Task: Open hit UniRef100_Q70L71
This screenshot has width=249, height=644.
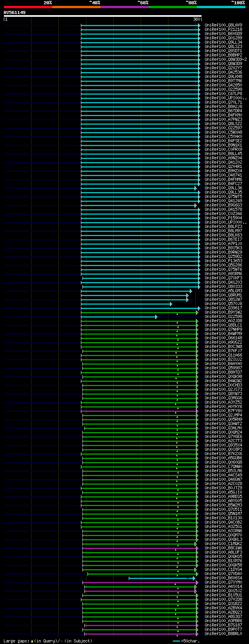Action: (223, 102)
